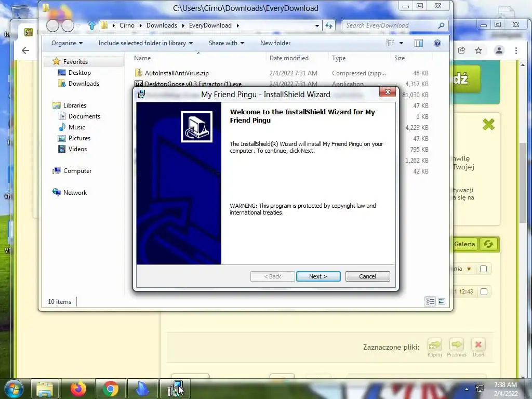Expand the arrow after EveryDownload breadcrumb
The image size is (532, 399).
[x=237, y=25]
